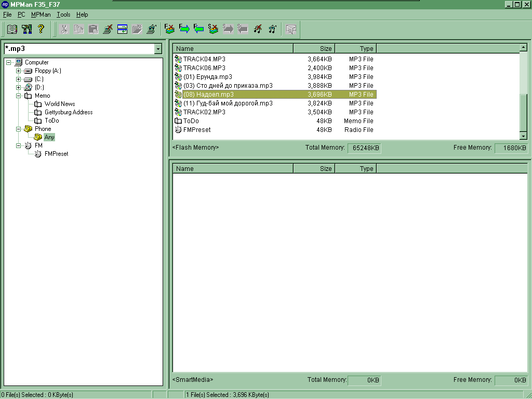Click the tools settings icon beside the book
This screenshot has height=399, width=532.
(x=26, y=29)
